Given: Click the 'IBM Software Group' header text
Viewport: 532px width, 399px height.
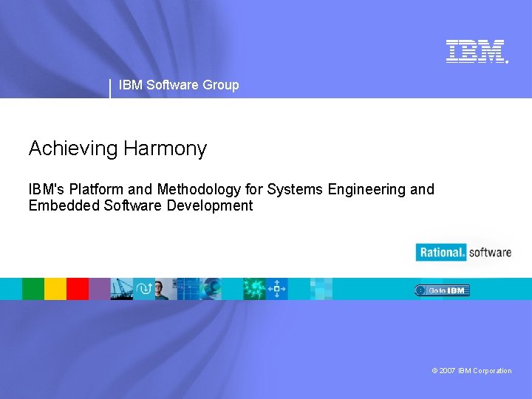Looking at the screenshot, I should (x=179, y=85).
